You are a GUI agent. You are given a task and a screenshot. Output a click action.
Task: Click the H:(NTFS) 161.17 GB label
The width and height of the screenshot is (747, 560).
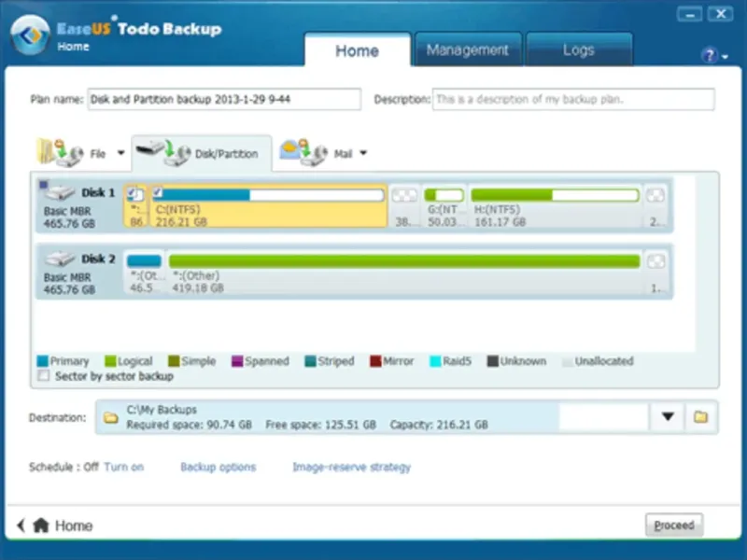[500, 216]
